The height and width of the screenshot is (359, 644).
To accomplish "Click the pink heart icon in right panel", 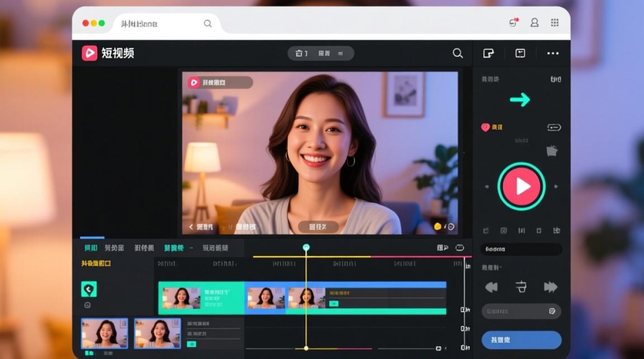I will [485, 127].
